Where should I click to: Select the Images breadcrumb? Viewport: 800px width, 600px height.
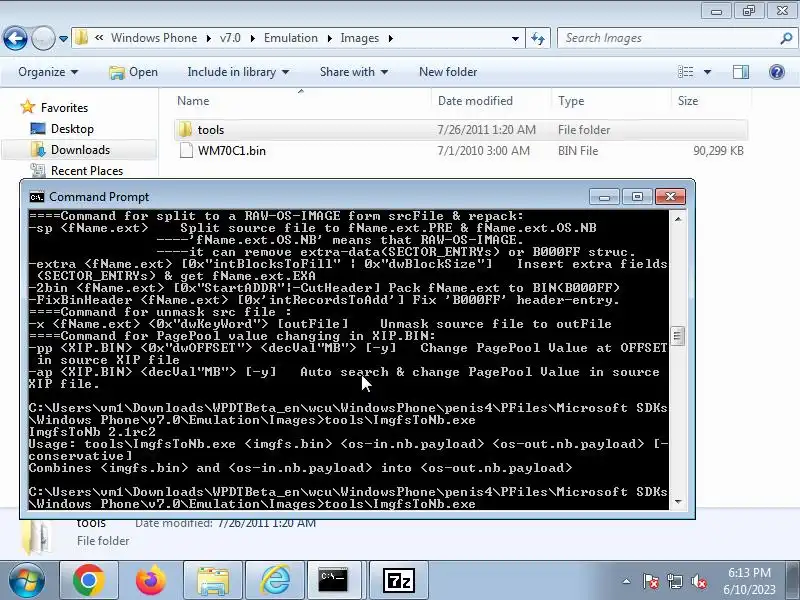[360, 38]
